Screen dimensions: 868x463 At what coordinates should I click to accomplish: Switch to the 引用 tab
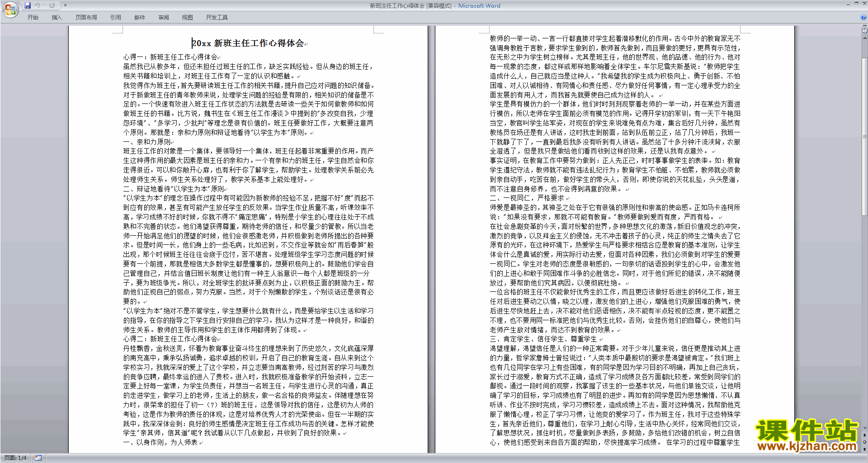[x=116, y=17]
